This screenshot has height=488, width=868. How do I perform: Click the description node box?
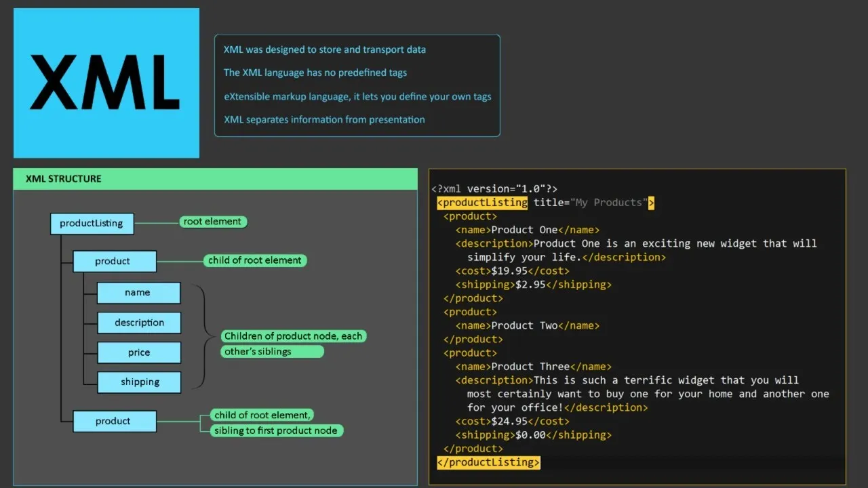pos(139,323)
